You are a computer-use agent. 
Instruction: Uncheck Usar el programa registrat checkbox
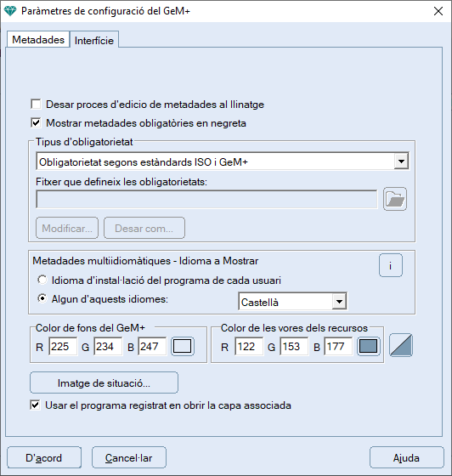[x=35, y=405]
